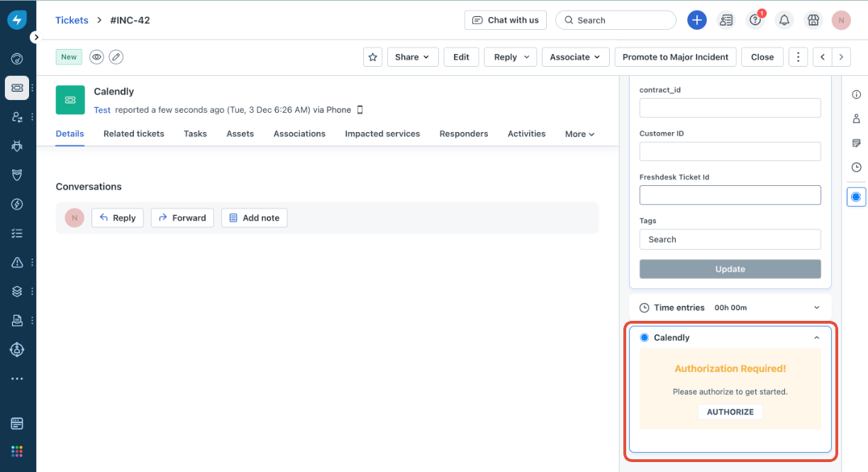The width and height of the screenshot is (868, 472).
Task: Switch to the Assets tab
Action: 240,133
